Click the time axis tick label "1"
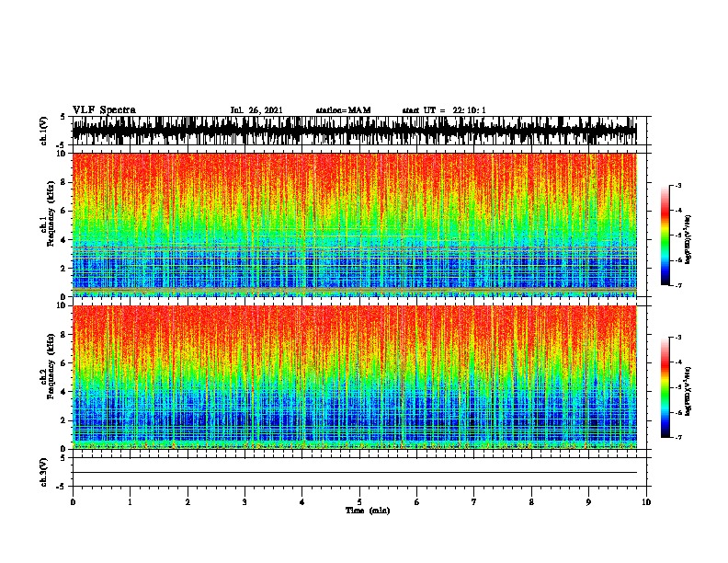Image resolution: width=728 pixels, height=563 pixels. pos(130,502)
